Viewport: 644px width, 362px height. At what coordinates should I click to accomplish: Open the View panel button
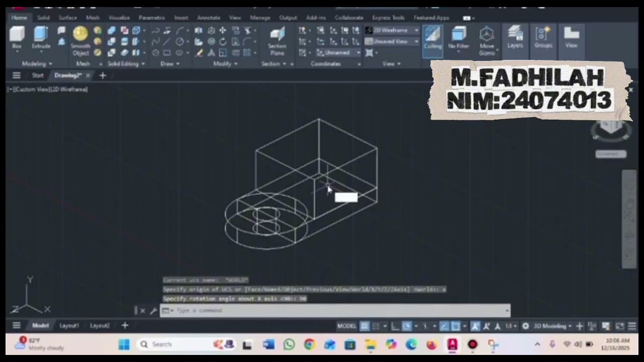tap(571, 38)
